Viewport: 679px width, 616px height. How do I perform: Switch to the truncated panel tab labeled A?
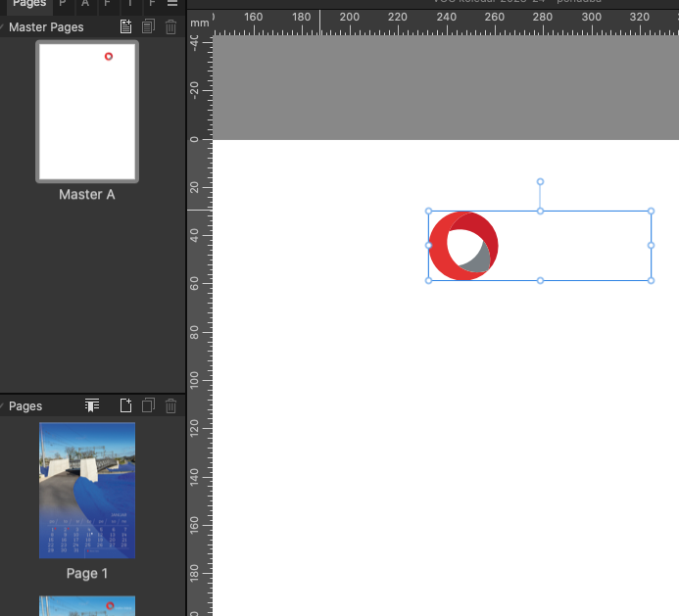85,4
